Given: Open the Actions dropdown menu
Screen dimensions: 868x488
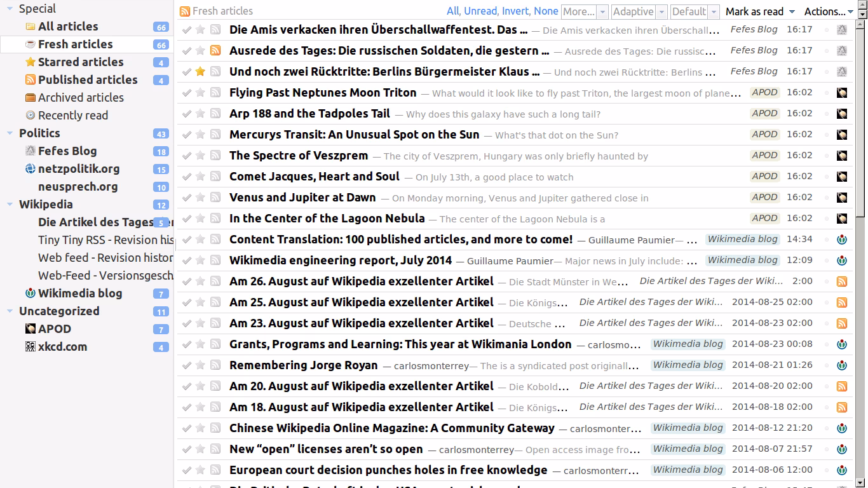Looking at the screenshot, I should tap(829, 11).
